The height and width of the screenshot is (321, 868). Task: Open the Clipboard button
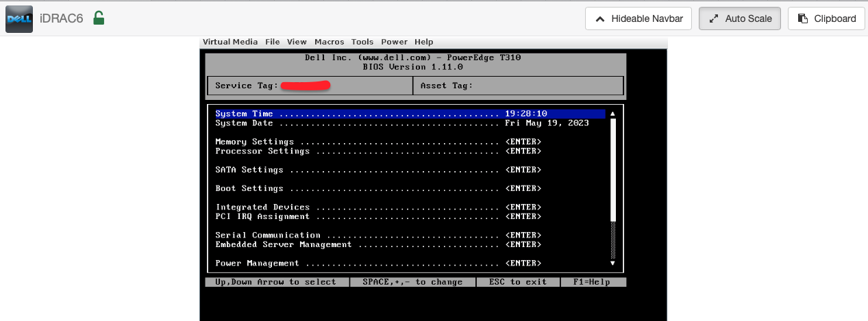[827, 18]
